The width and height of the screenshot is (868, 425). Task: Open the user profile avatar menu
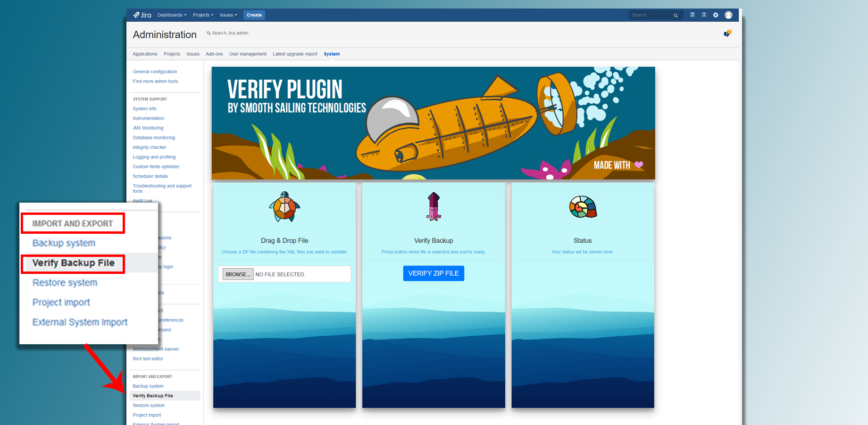728,15
